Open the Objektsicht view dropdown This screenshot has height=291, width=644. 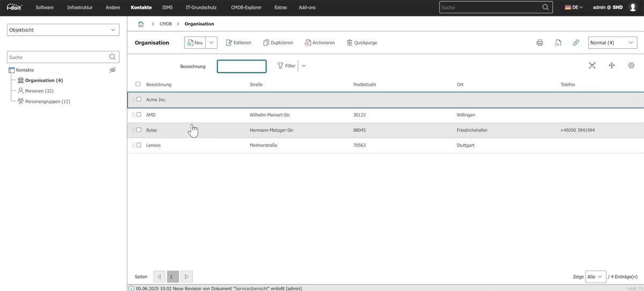coord(63,30)
